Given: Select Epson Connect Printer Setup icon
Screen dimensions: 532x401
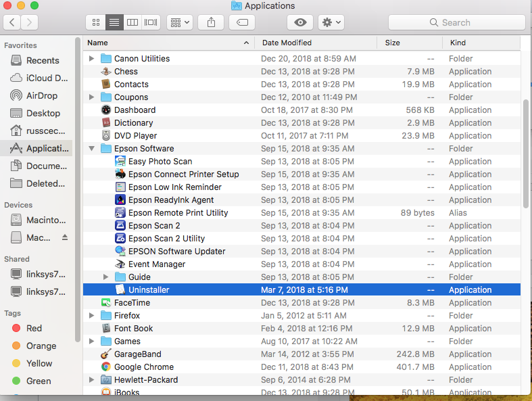Looking at the screenshot, I should coord(120,174).
